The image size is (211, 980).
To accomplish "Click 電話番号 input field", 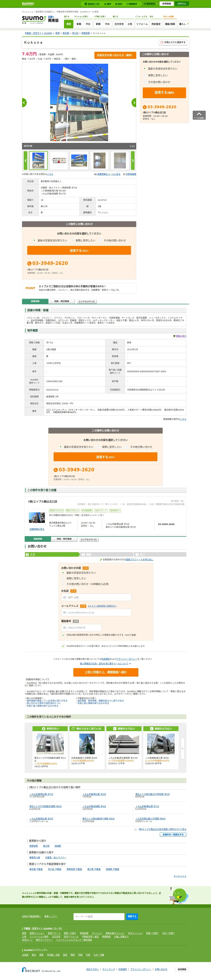I will pos(81,628).
